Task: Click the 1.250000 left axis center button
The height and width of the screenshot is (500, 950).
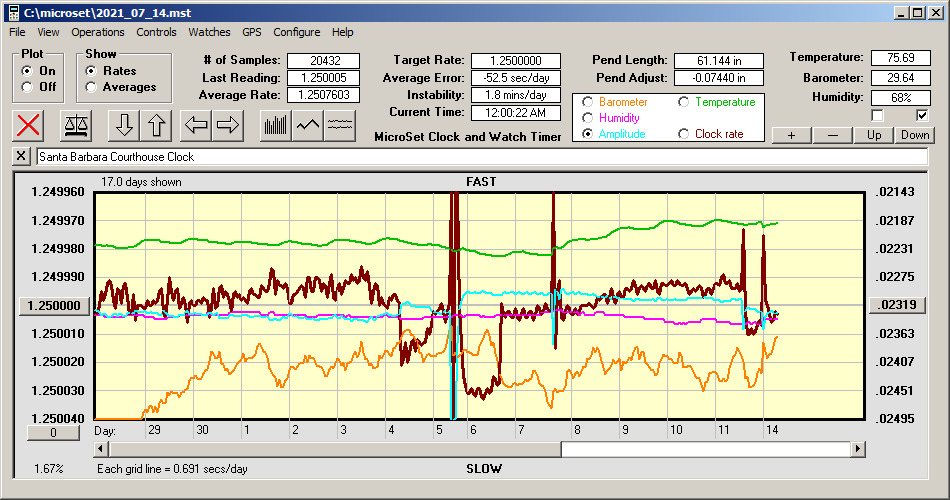Action: [x=55, y=305]
